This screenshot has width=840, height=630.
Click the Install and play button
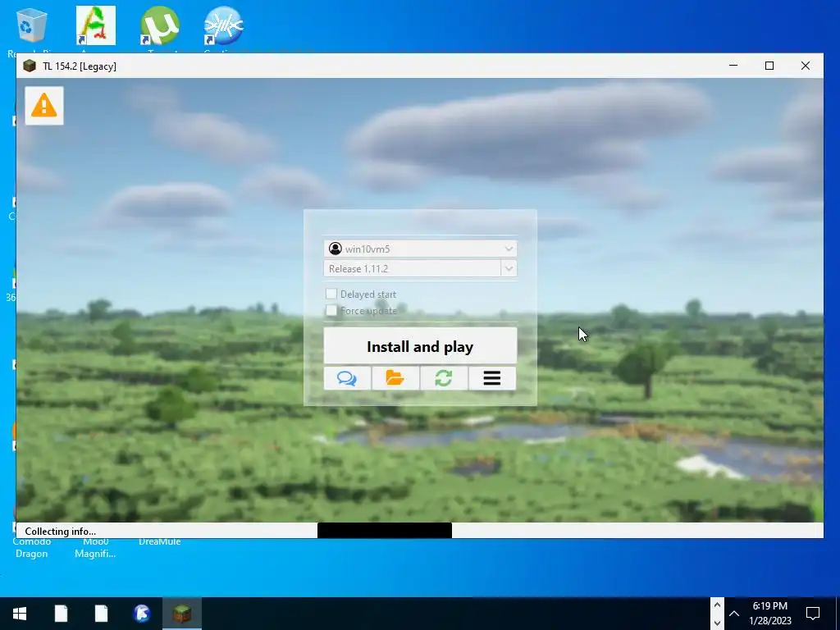[420, 346]
